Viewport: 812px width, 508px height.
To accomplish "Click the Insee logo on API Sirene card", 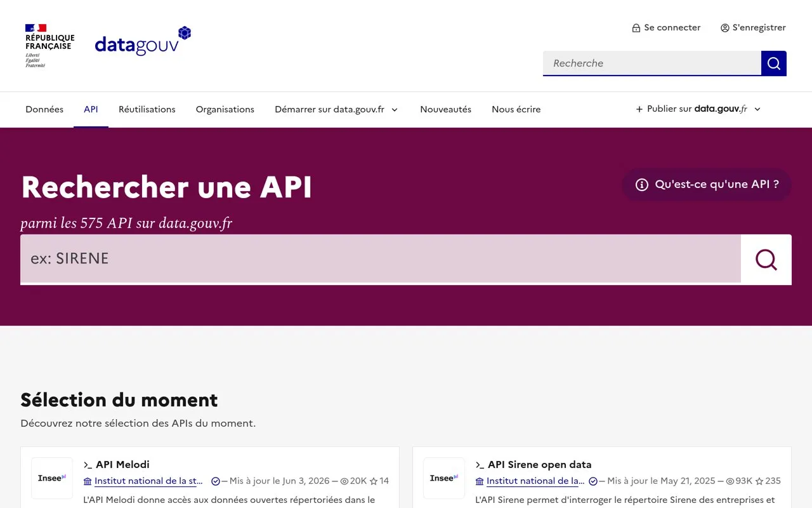I will coord(444,478).
